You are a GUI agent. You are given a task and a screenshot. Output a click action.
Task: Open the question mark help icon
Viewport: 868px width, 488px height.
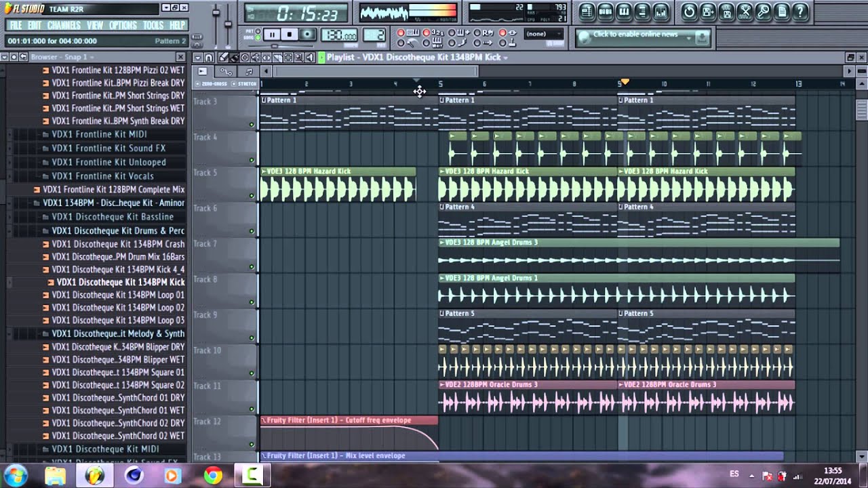[800, 12]
